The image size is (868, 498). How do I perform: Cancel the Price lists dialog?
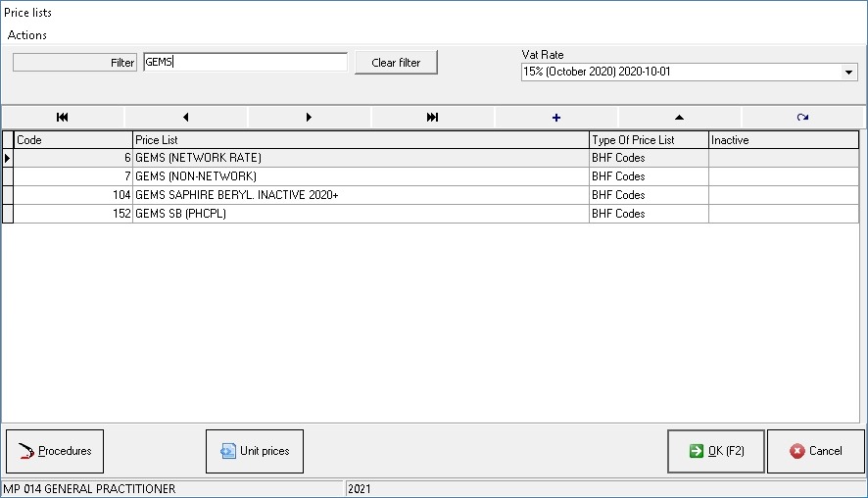(815, 451)
